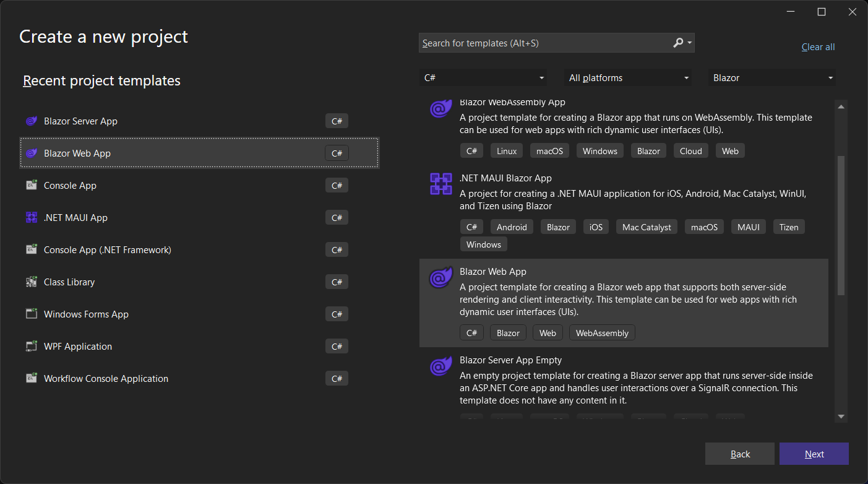Click the Linux tag under Blazor WebAssembly App
868x484 pixels.
pyautogui.click(x=507, y=151)
